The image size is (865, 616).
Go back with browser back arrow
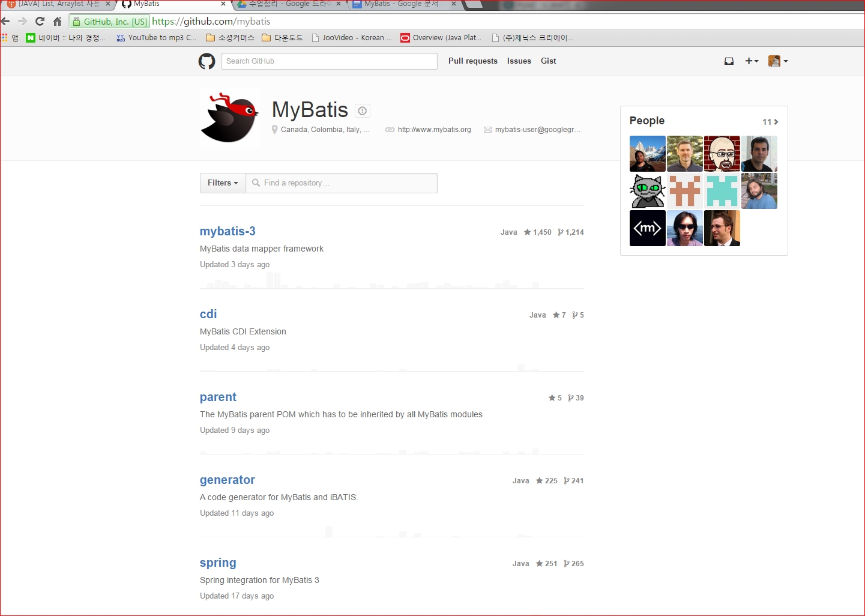click(x=5, y=22)
